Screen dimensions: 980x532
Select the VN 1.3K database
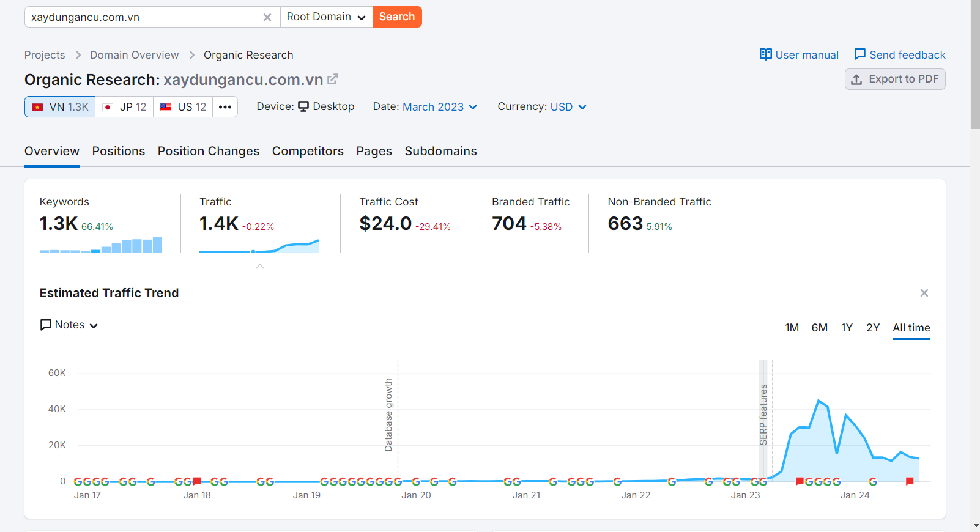pyautogui.click(x=60, y=107)
